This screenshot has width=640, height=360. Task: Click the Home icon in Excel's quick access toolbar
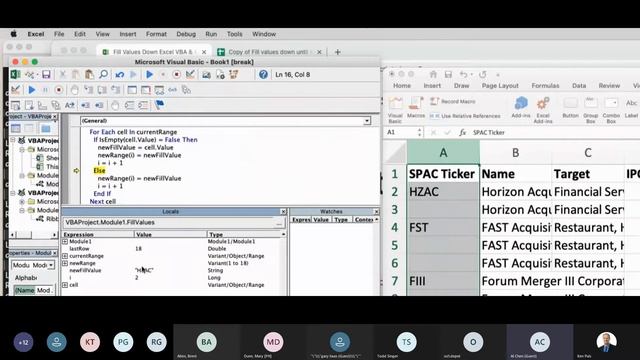433,74
